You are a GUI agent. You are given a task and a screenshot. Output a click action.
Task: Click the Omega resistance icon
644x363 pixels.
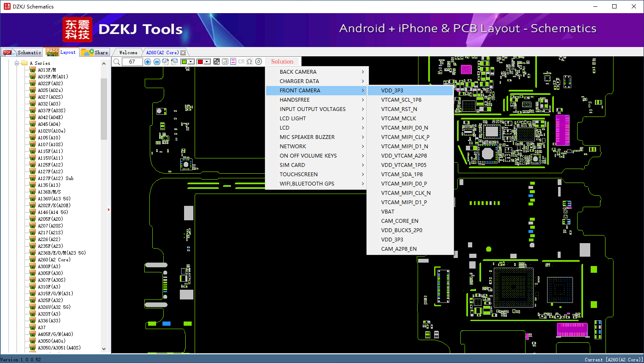click(x=250, y=62)
